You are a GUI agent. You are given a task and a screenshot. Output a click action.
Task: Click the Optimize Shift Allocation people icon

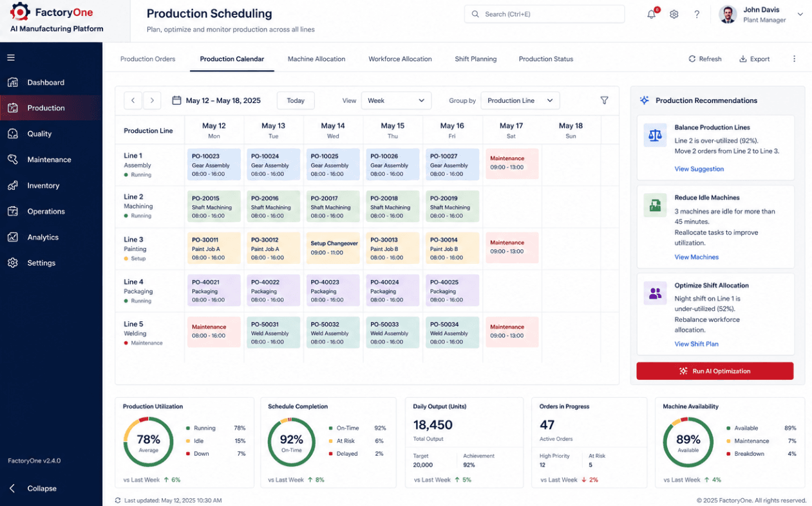coord(655,293)
